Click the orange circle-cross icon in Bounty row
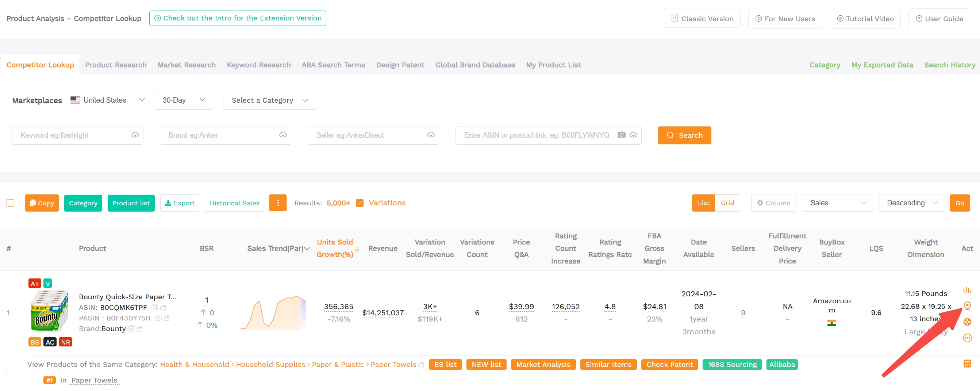The width and height of the screenshot is (980, 391). tap(967, 322)
